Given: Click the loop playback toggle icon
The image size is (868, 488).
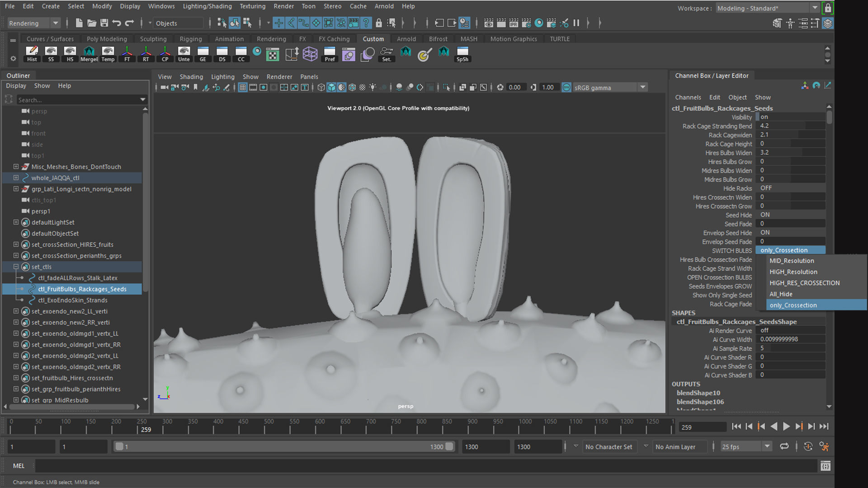Looking at the screenshot, I should tap(784, 446).
